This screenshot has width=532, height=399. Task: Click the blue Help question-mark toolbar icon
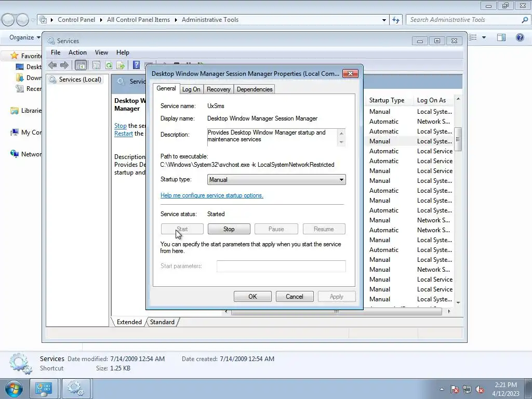coord(136,65)
